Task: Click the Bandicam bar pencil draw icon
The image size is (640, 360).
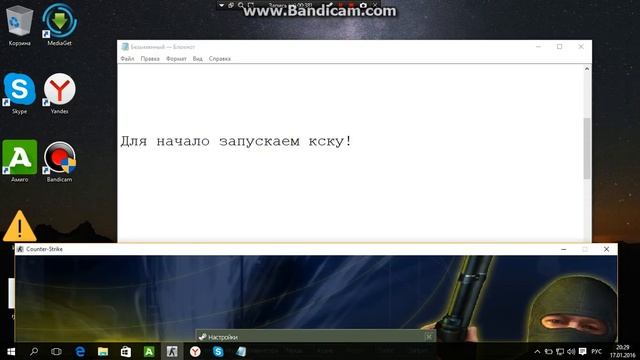Action: tap(330, 5)
